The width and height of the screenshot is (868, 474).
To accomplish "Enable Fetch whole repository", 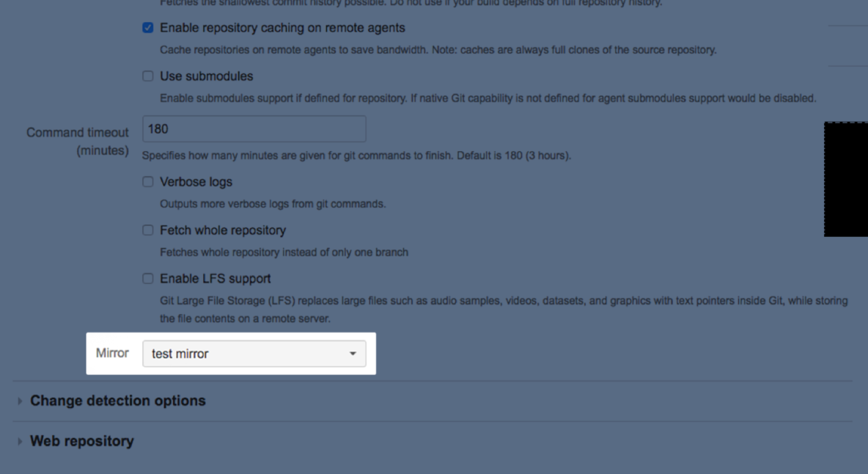I will [x=147, y=230].
